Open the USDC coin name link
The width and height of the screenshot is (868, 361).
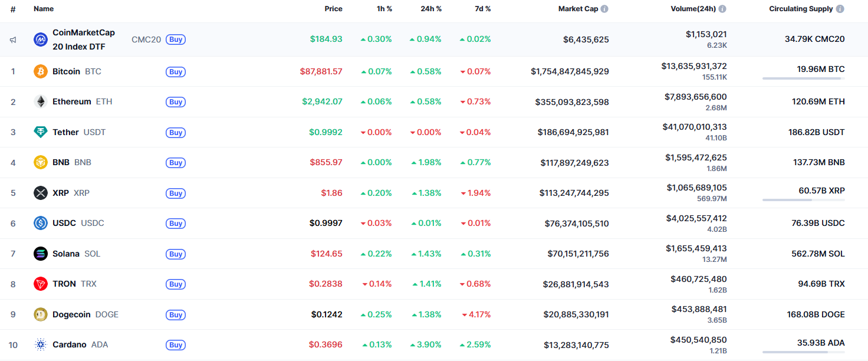(x=64, y=223)
